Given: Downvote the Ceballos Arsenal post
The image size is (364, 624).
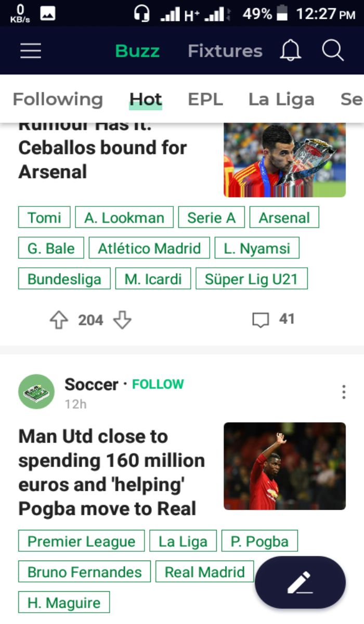Looking at the screenshot, I should pyautogui.click(x=122, y=320).
